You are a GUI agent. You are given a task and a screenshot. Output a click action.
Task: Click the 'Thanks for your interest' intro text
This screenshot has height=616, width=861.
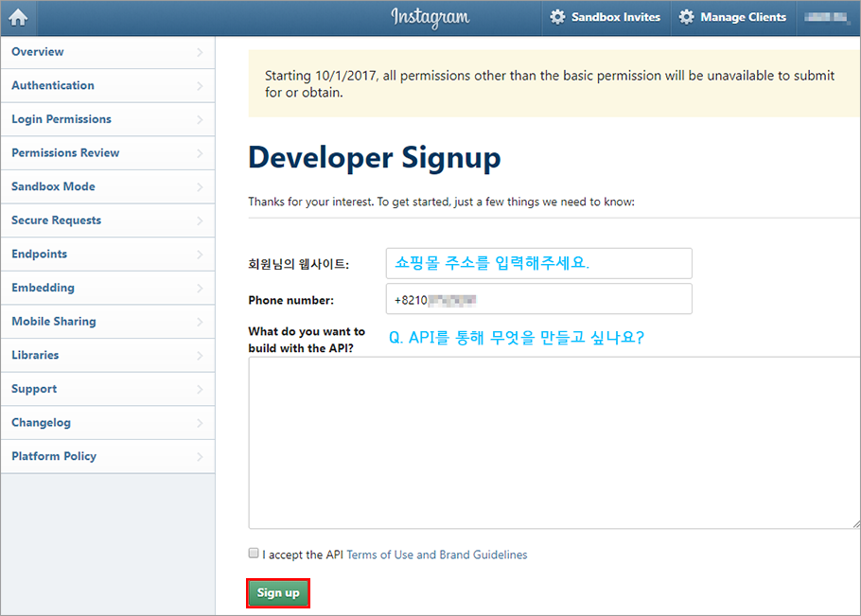[x=442, y=202]
